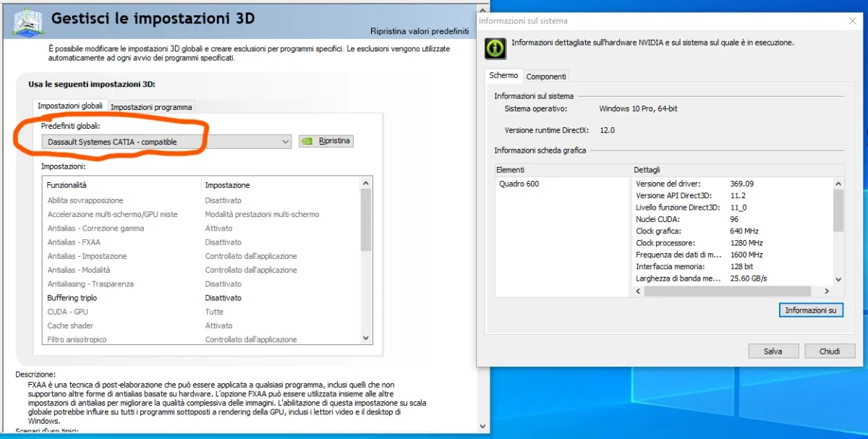Click details list scroll down arrow
868x439 pixels.
click(838, 279)
